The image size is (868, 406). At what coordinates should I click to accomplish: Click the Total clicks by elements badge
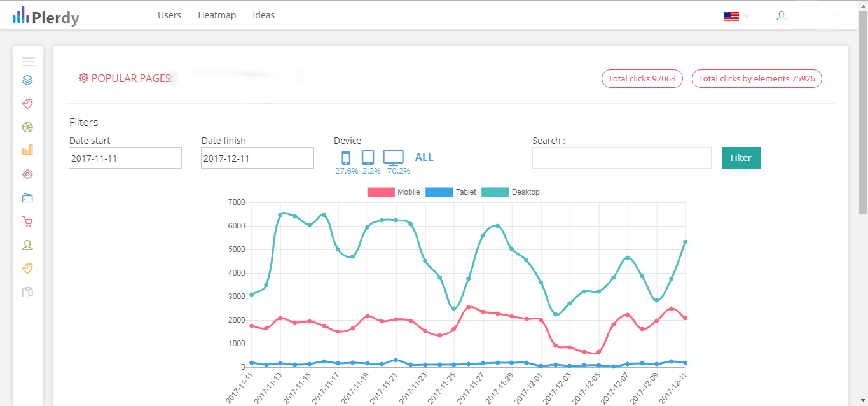point(757,79)
